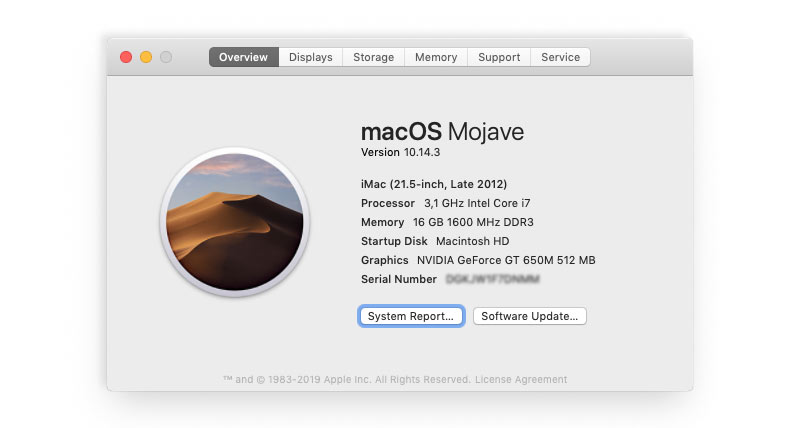Click the blurred serial number value
This screenshot has width=800, height=428.
click(x=492, y=279)
